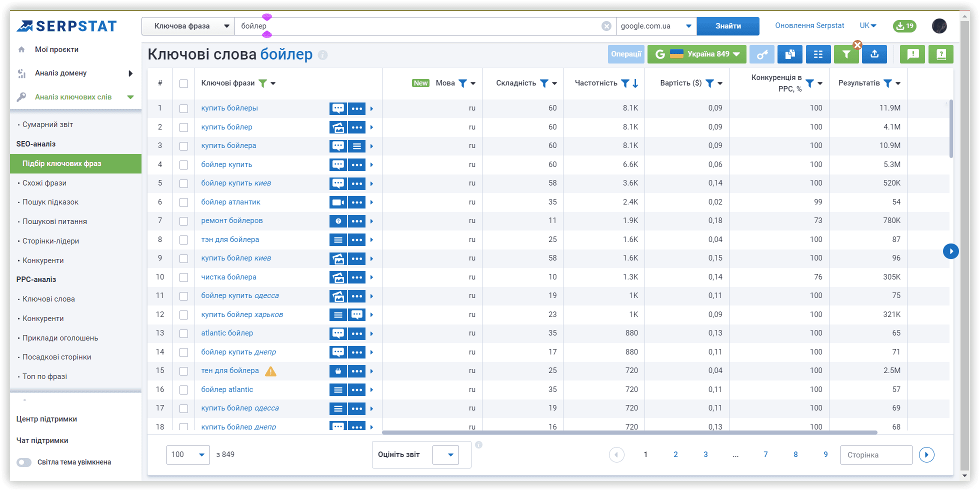Open the Оцініть звіт rating dropdown
Screen dimensions: 980x491
[x=445, y=454]
